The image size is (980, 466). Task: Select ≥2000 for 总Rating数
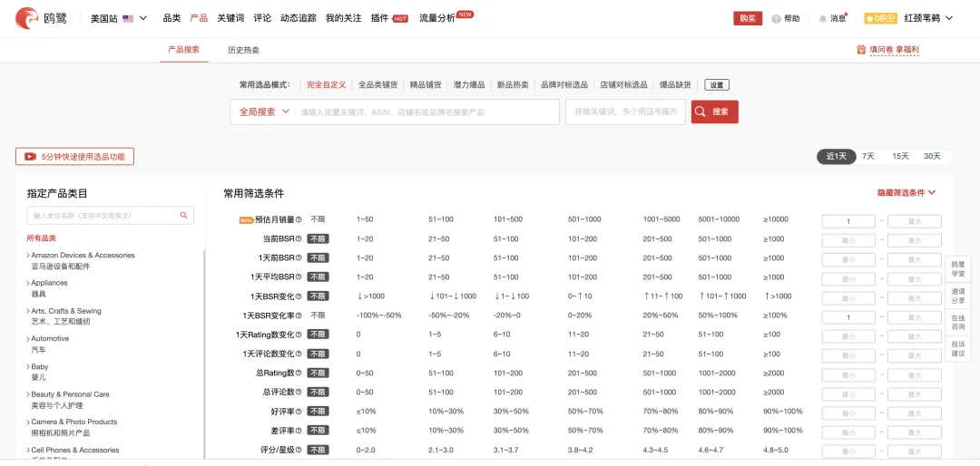(774, 373)
